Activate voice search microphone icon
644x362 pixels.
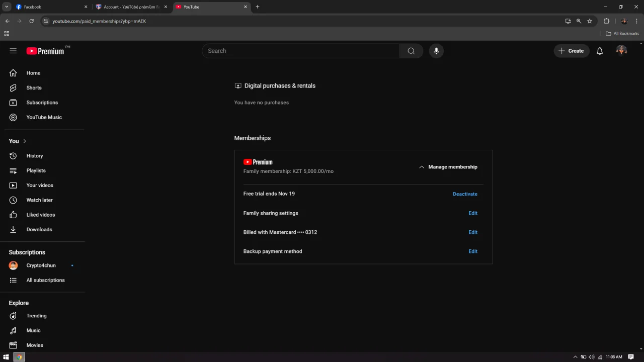click(x=436, y=51)
